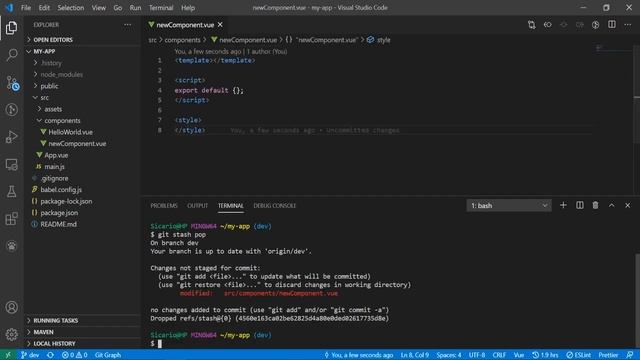Change language mode via Vue entry

(519, 355)
